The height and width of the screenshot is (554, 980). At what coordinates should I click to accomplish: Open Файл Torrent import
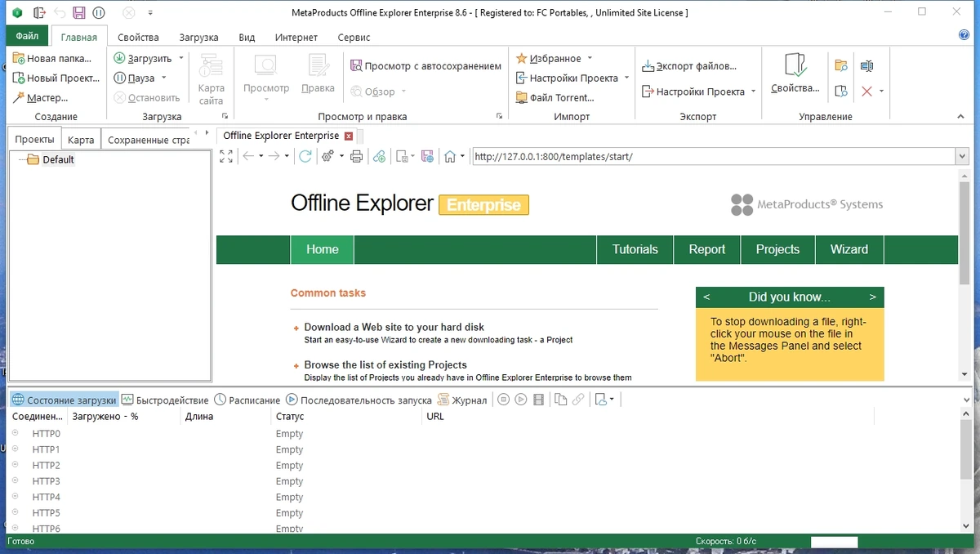point(555,98)
